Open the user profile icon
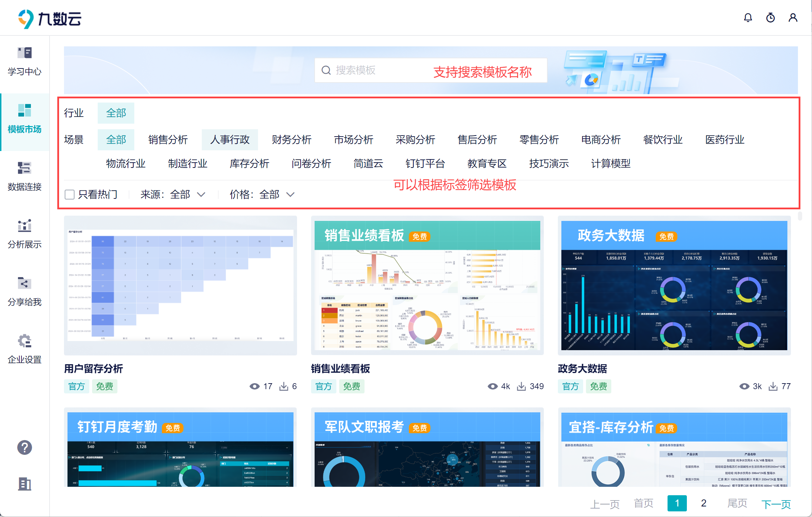The height and width of the screenshot is (517, 812). 793,18
